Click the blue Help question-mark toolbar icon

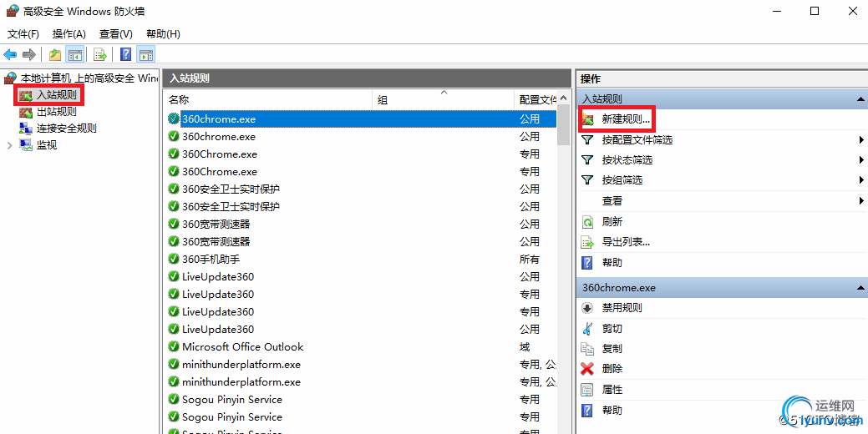pyautogui.click(x=126, y=54)
